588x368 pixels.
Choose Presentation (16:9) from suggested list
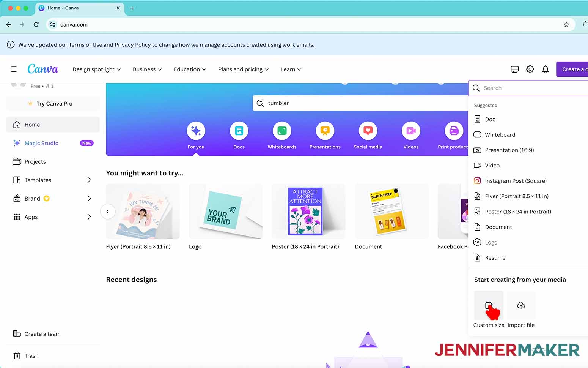(x=528, y=150)
